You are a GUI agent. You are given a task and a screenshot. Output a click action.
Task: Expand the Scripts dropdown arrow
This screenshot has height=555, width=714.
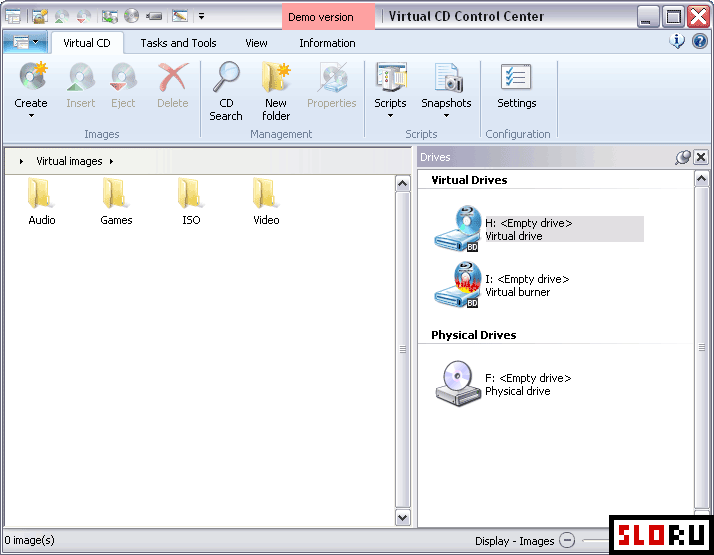(x=390, y=116)
